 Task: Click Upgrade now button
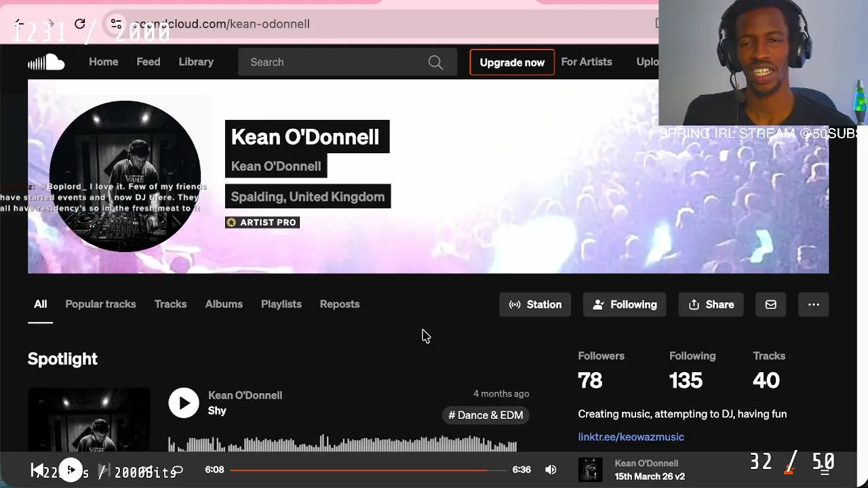(512, 62)
